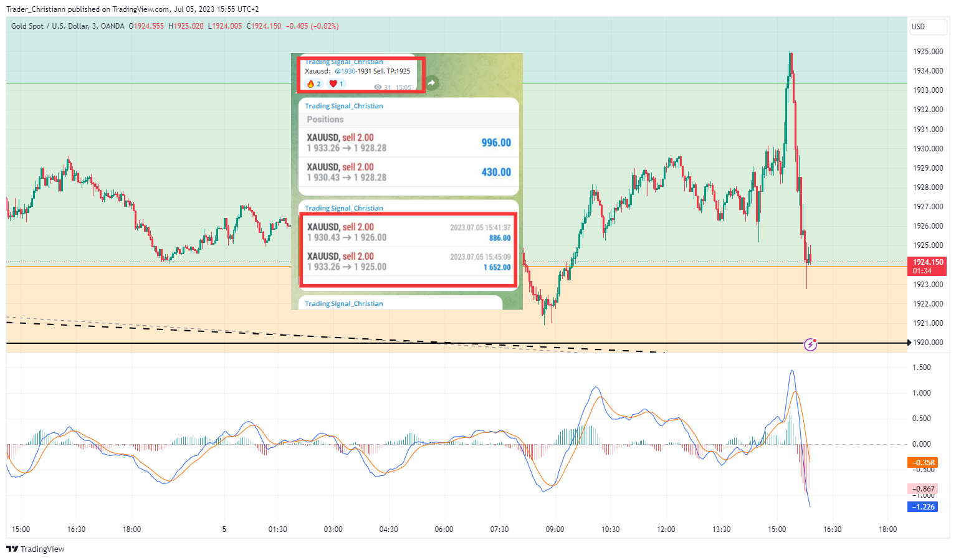Image resolution: width=956 pixels, height=560 pixels.
Task: Click the Positions heading
Action: coord(325,120)
